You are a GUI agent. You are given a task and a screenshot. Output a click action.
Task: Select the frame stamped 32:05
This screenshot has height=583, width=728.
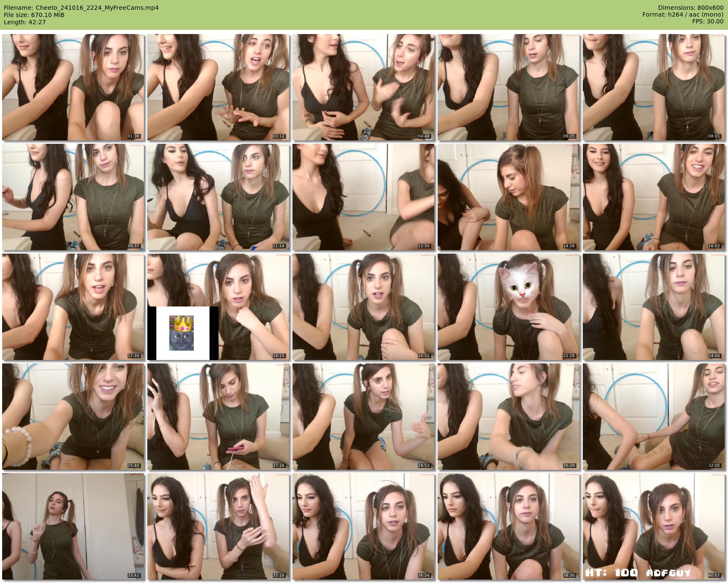point(654,417)
